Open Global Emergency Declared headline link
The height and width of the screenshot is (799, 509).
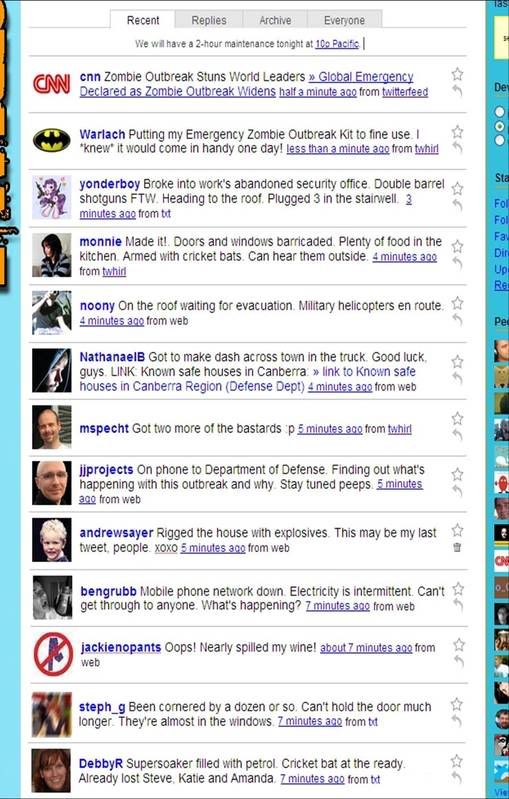(247, 85)
